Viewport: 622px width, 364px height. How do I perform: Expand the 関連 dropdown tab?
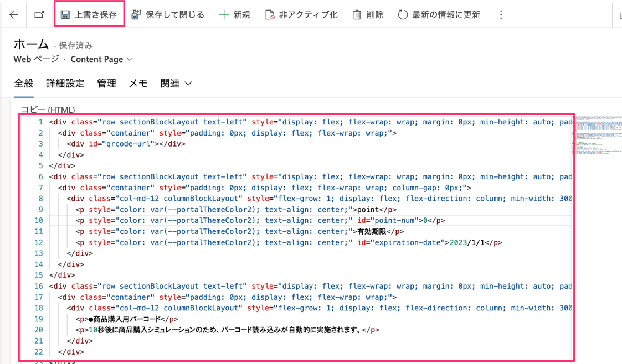click(x=176, y=83)
